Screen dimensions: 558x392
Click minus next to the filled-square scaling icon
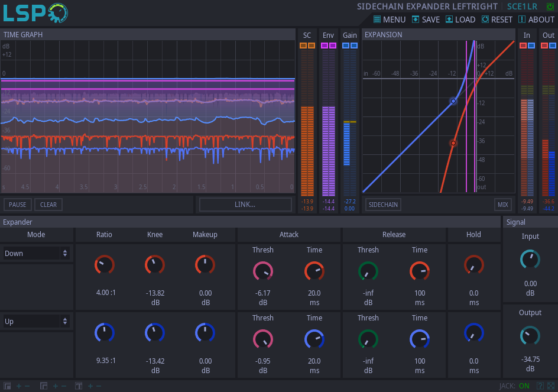pos(27,386)
